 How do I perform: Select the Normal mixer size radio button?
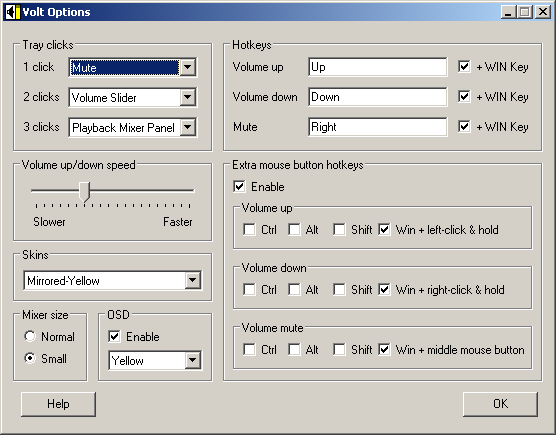(30, 336)
